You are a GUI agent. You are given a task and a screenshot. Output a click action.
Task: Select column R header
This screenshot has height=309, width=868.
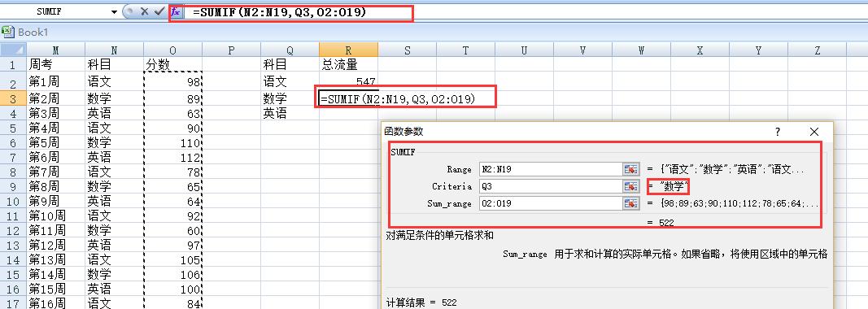click(x=349, y=50)
